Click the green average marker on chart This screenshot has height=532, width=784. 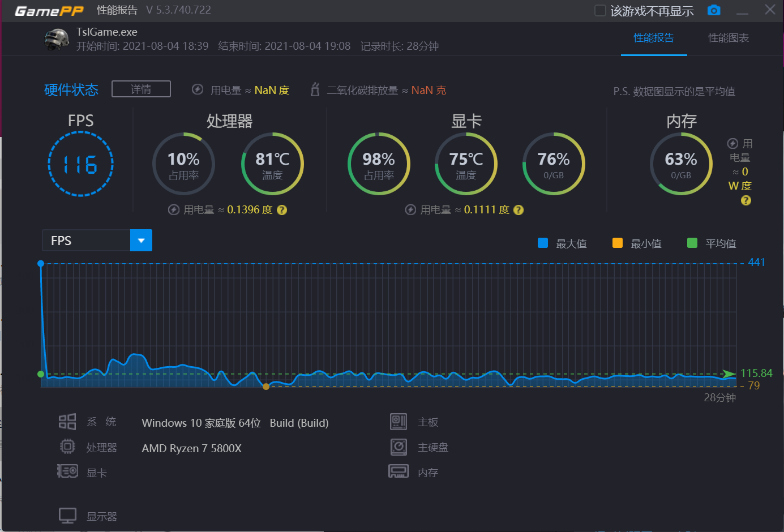pos(41,374)
